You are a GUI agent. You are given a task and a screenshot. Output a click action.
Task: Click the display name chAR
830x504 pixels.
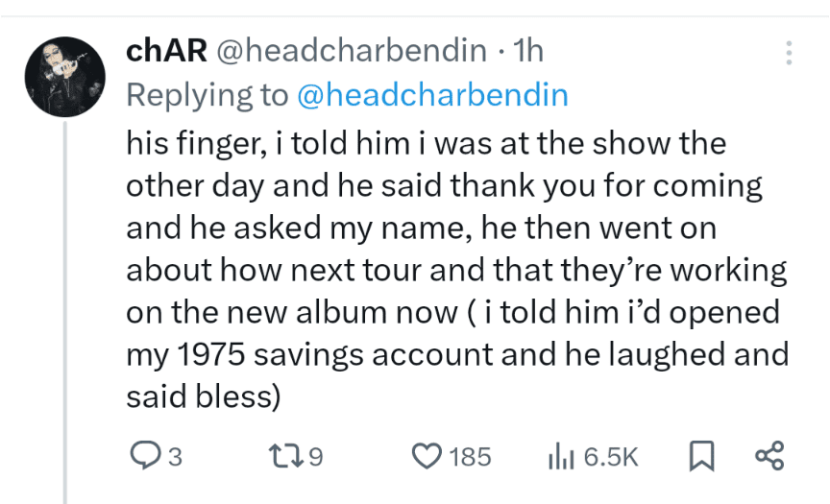click(166, 51)
